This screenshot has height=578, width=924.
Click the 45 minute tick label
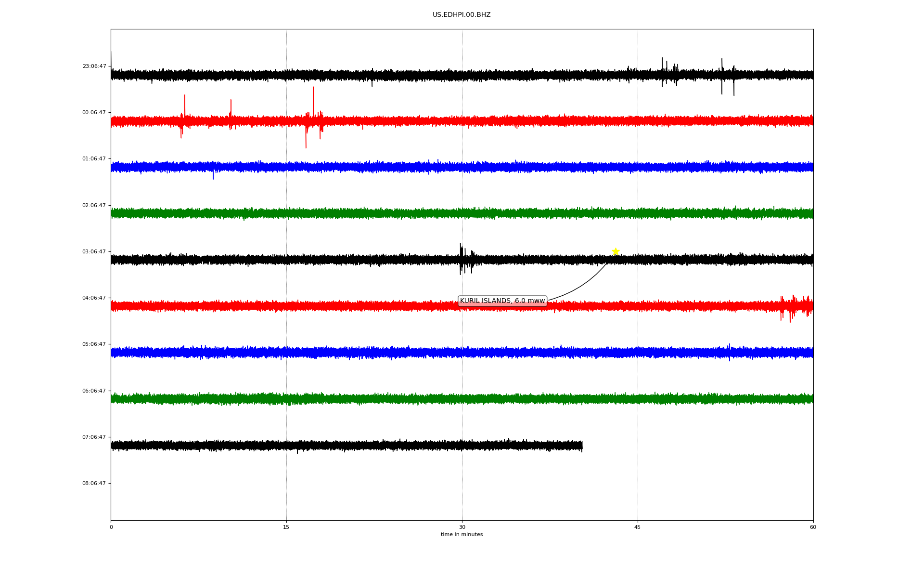638,527
